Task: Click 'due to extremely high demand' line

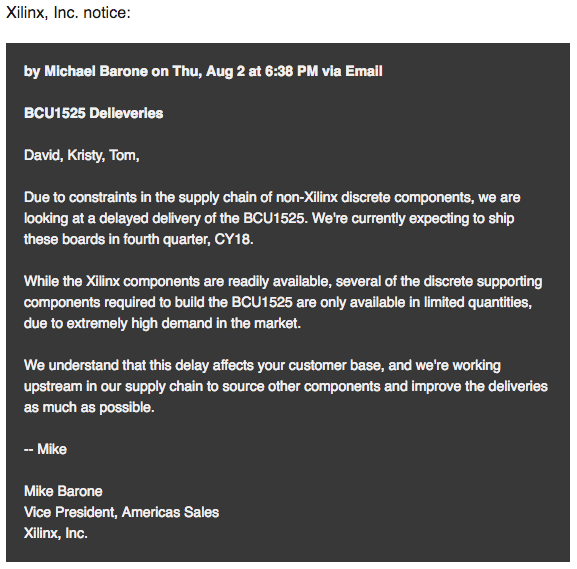Action: (x=162, y=324)
